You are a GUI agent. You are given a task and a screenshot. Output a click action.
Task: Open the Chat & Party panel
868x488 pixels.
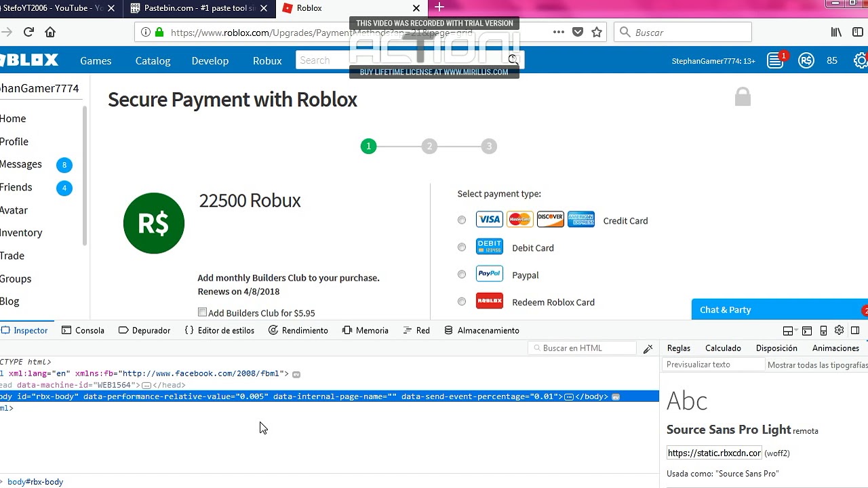[780, 309]
